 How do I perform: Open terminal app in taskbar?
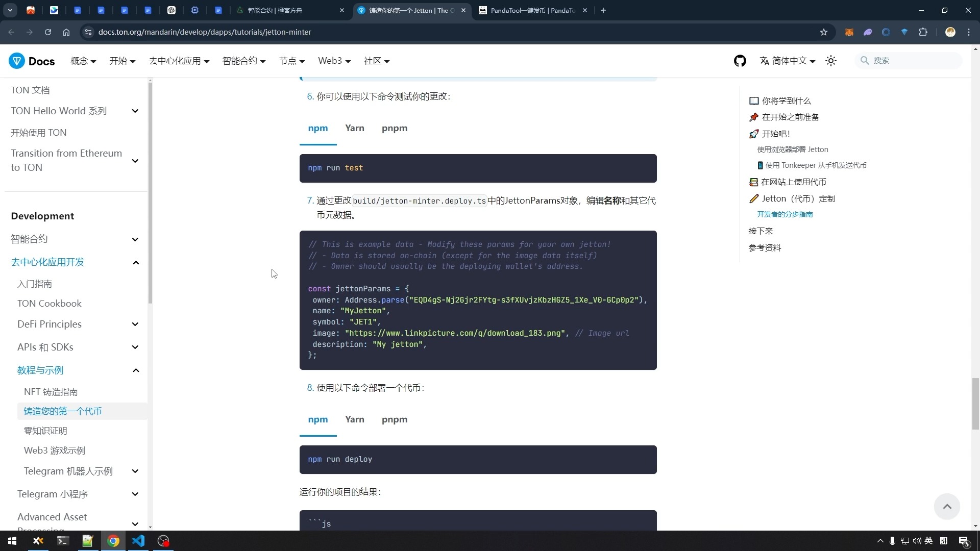[63, 541]
